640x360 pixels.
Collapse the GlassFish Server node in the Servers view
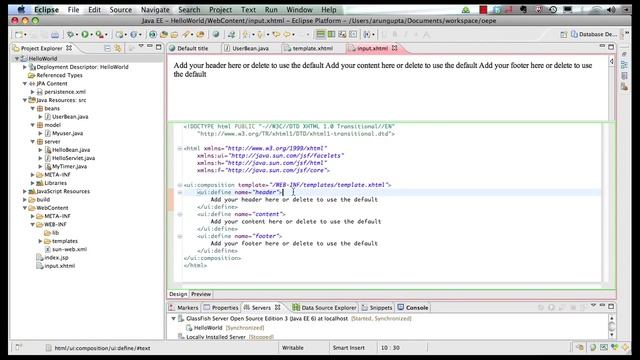[x=173, y=318]
